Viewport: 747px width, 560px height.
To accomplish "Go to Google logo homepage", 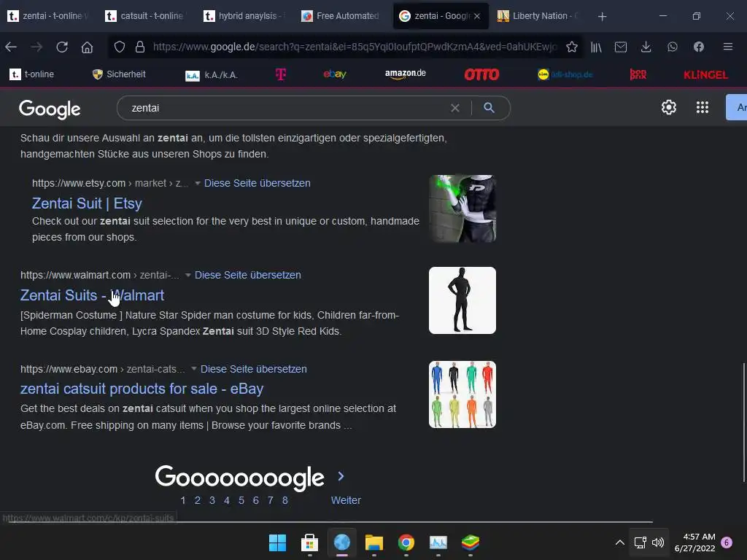I will [x=50, y=109].
